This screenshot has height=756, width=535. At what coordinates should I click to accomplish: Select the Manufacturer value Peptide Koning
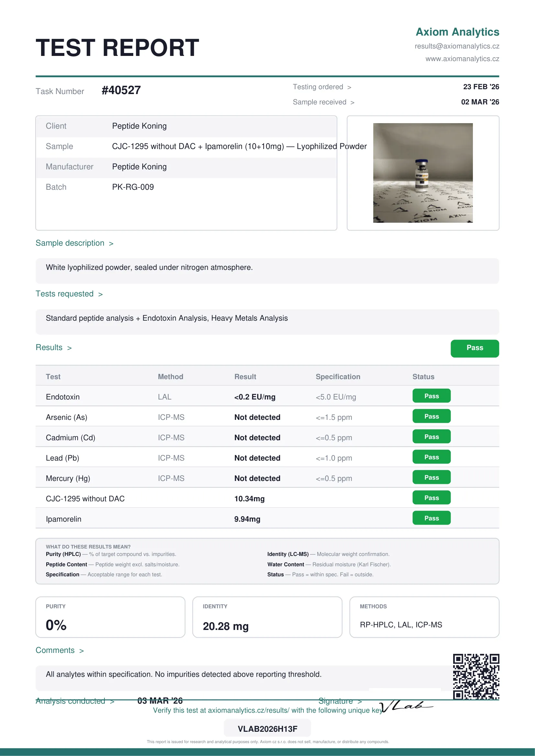[139, 166]
